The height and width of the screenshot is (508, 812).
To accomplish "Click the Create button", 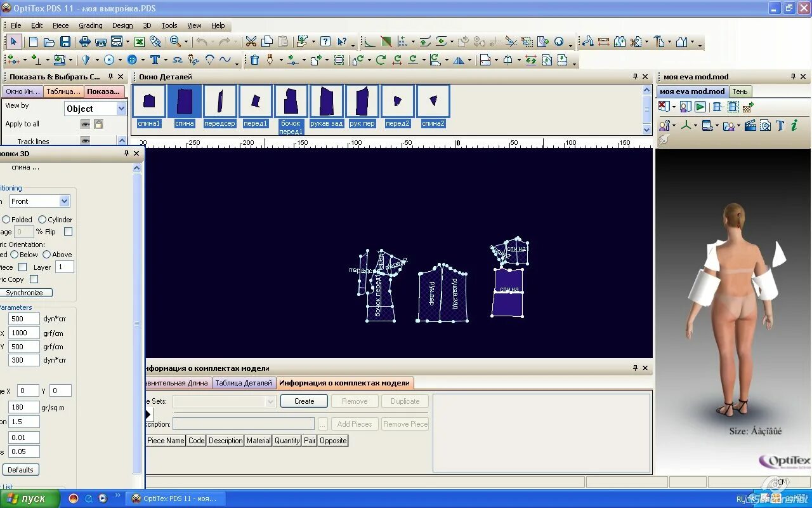I will (x=304, y=401).
